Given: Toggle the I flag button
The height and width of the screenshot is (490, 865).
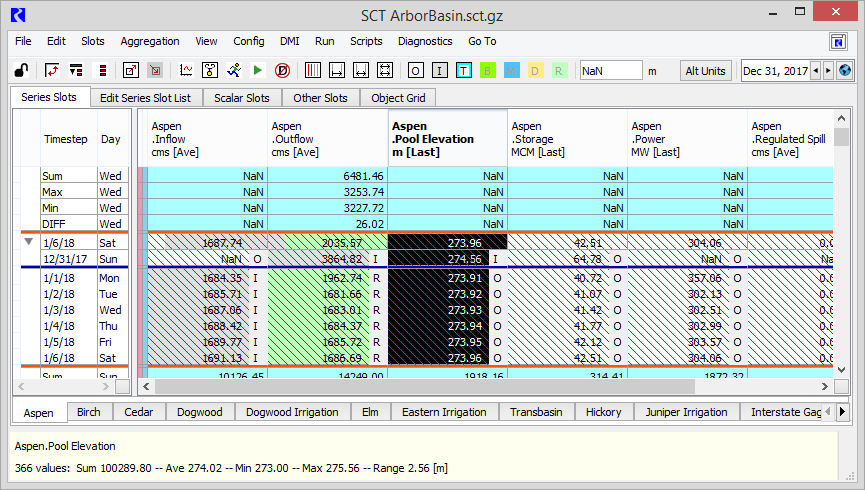Looking at the screenshot, I should [x=440, y=71].
